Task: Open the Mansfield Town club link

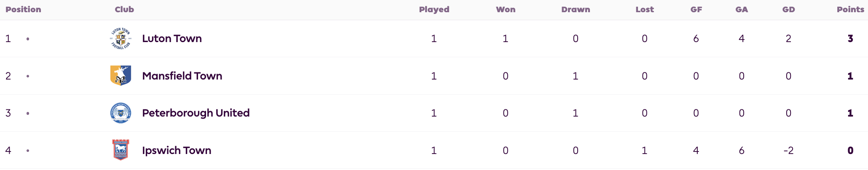Action: [182, 76]
